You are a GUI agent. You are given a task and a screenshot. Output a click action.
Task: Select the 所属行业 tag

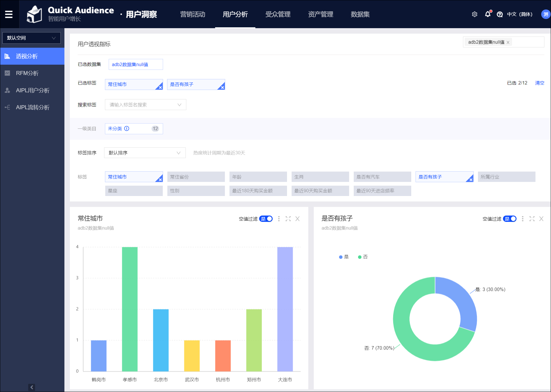coord(507,177)
